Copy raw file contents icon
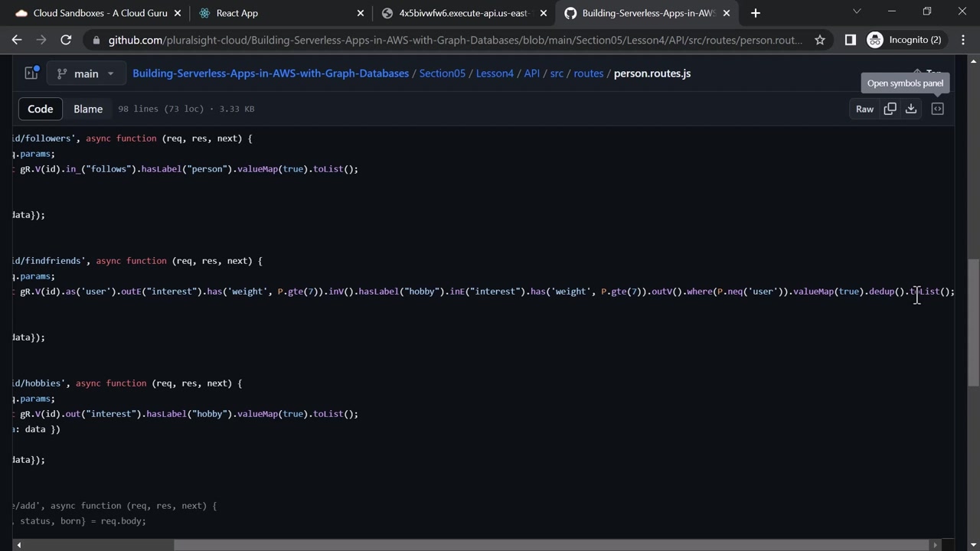 tap(890, 109)
